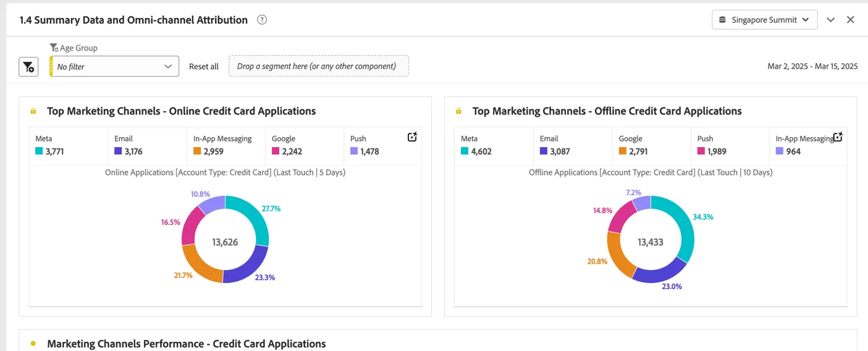
Task: Click the 13,626 total in Online donut
Action: pyautogui.click(x=225, y=242)
